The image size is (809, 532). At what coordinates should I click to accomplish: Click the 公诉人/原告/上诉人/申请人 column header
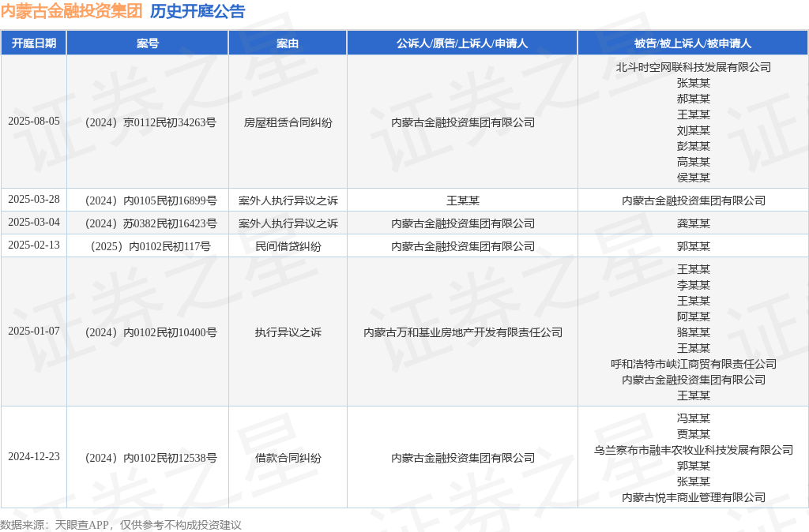462,43
